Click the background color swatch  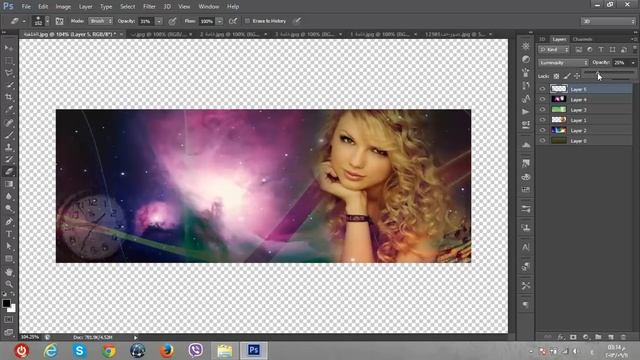coord(12,309)
